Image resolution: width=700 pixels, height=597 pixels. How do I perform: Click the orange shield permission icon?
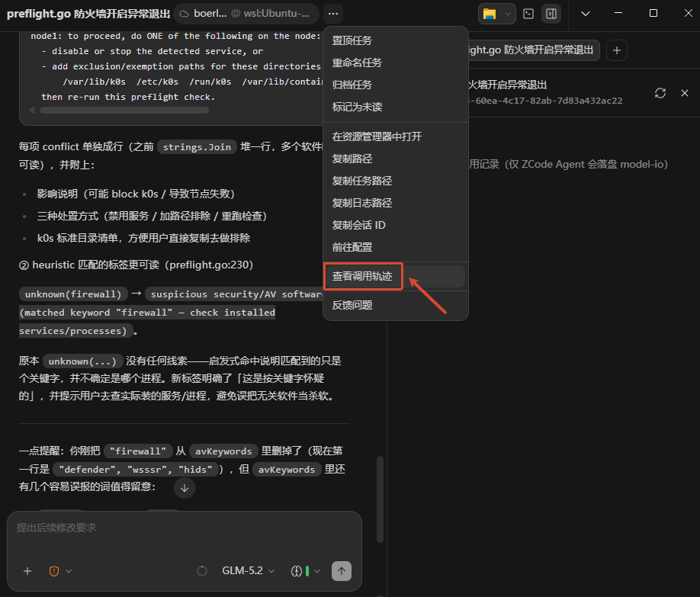pyautogui.click(x=54, y=571)
